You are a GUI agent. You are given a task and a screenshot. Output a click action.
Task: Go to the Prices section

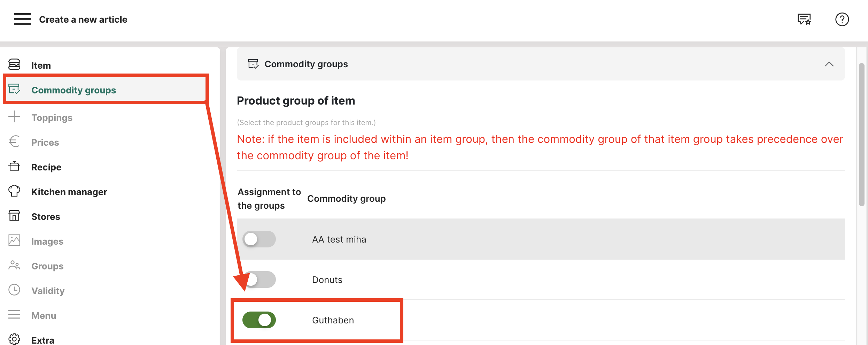tap(45, 142)
